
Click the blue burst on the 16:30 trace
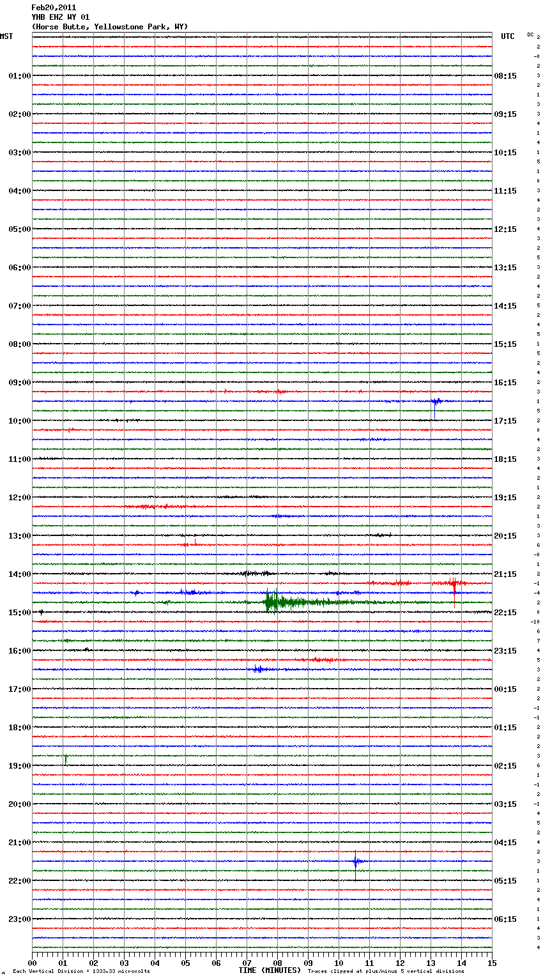[x=258, y=670]
